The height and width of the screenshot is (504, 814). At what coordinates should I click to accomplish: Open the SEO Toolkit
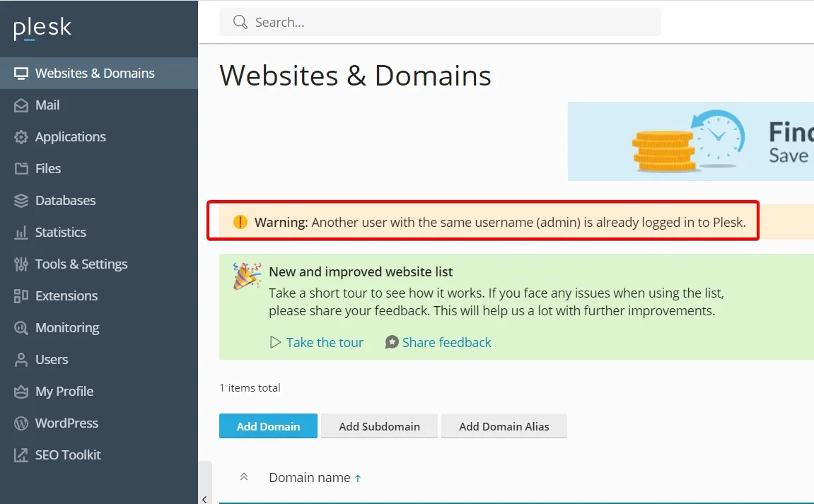[98, 455]
